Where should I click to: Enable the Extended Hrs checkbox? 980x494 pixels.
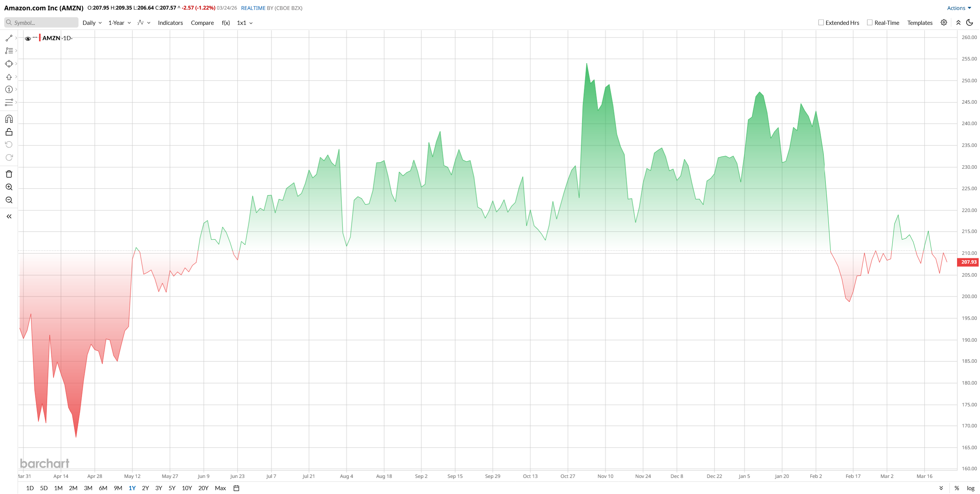pos(821,23)
